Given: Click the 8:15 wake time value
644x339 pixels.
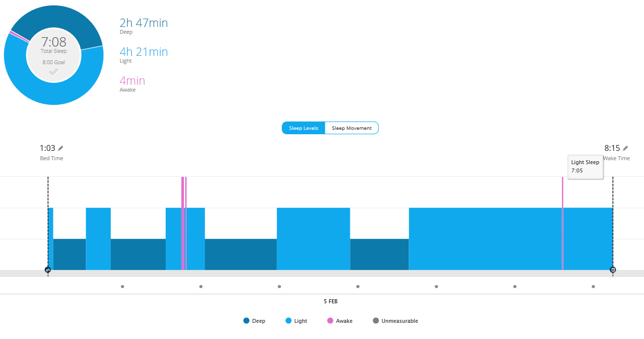Looking at the screenshot, I should point(612,148).
